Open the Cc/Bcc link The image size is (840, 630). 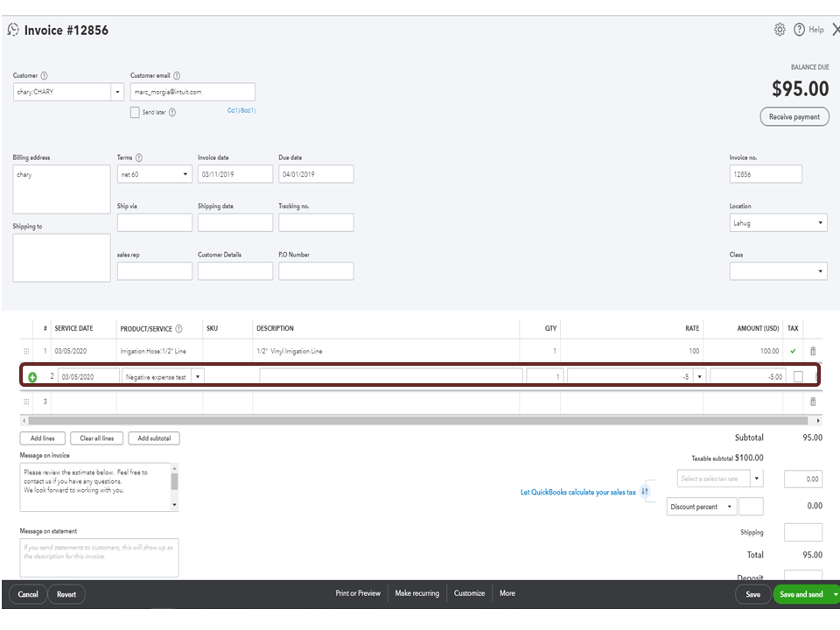pos(241,110)
